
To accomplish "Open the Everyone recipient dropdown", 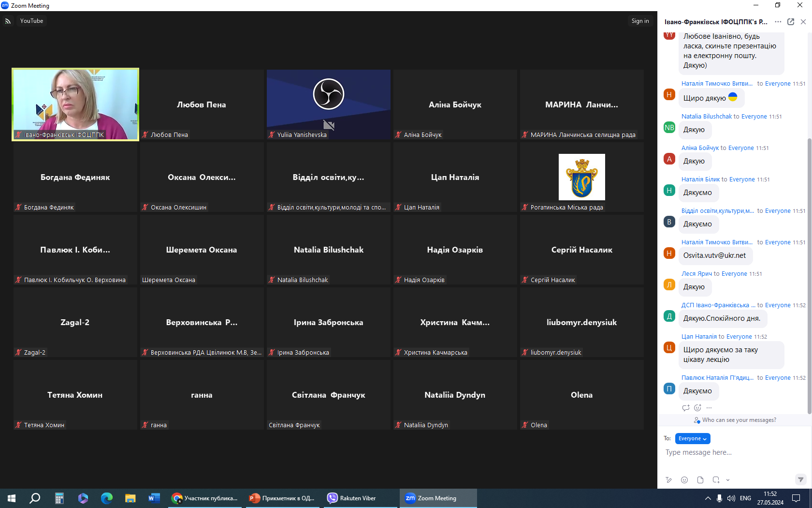I will pos(692,438).
